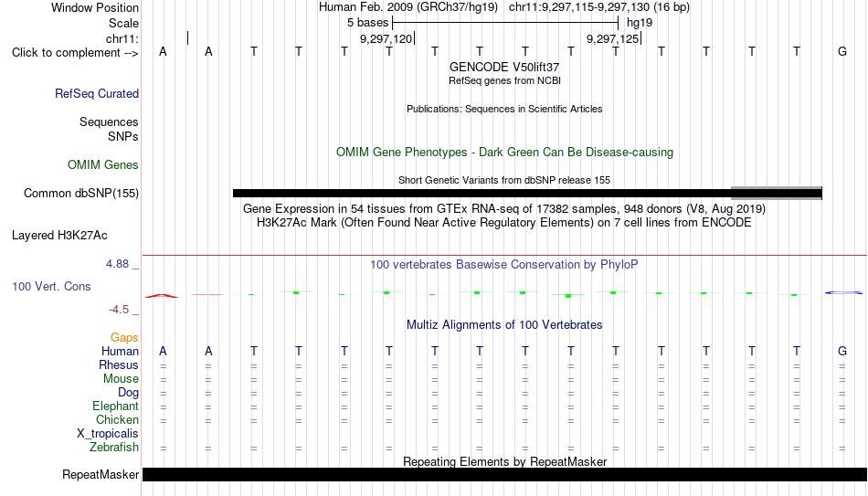Click the 'Click to complement' label

click(x=75, y=53)
